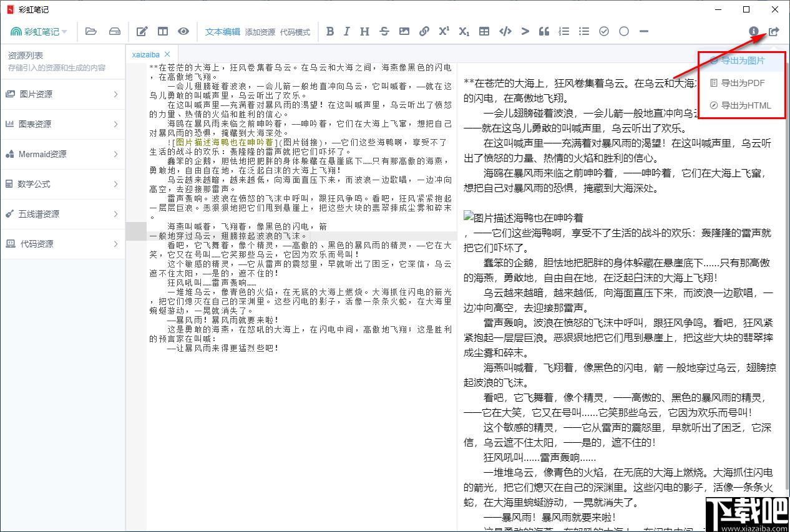Toggle bold formatting
This screenshot has height=532, width=790.
point(330,31)
